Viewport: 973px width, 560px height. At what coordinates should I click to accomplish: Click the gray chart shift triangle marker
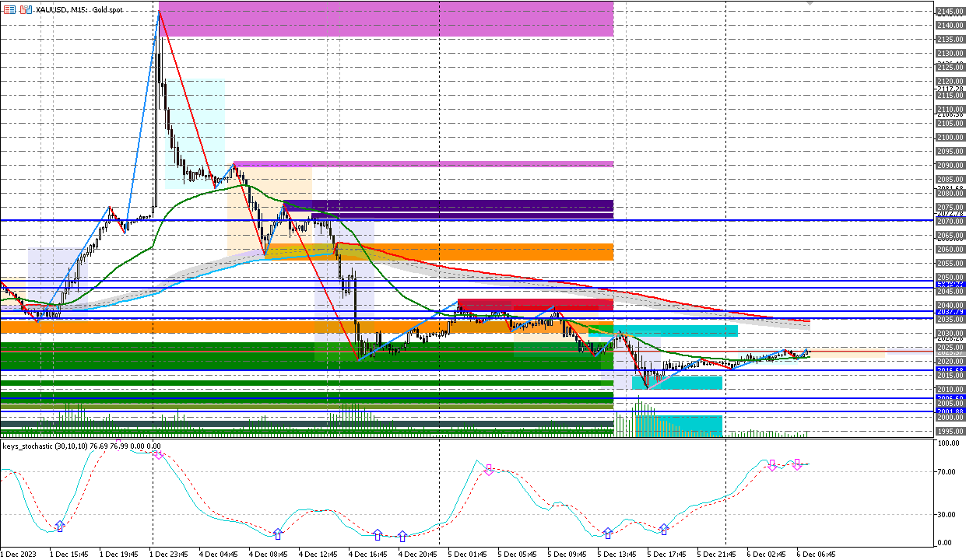point(810,4)
